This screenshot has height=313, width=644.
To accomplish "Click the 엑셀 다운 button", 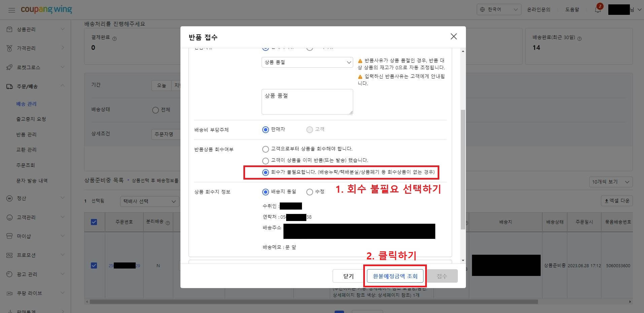I will click(x=617, y=201).
